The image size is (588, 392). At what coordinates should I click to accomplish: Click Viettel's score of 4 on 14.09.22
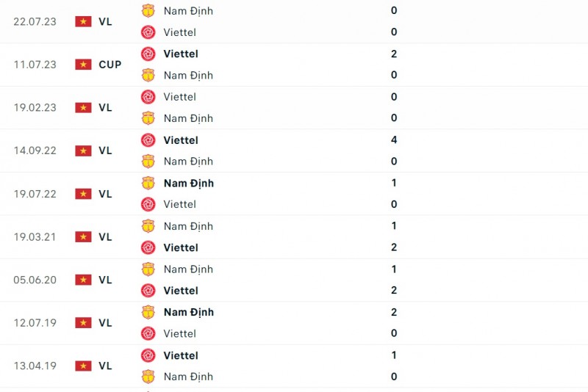[x=394, y=140]
